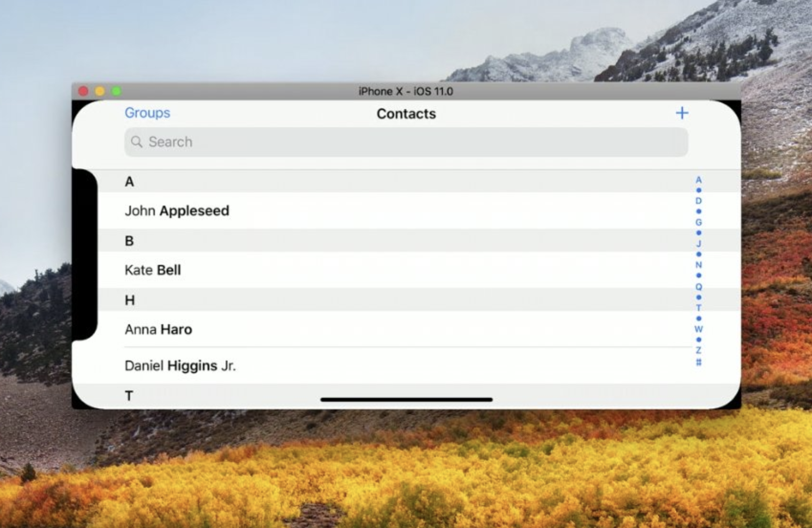Jump to letter W in index

coord(699,329)
